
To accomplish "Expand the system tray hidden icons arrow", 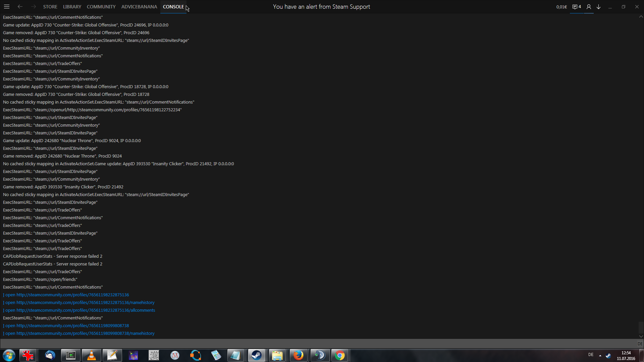I will tap(600, 355).
